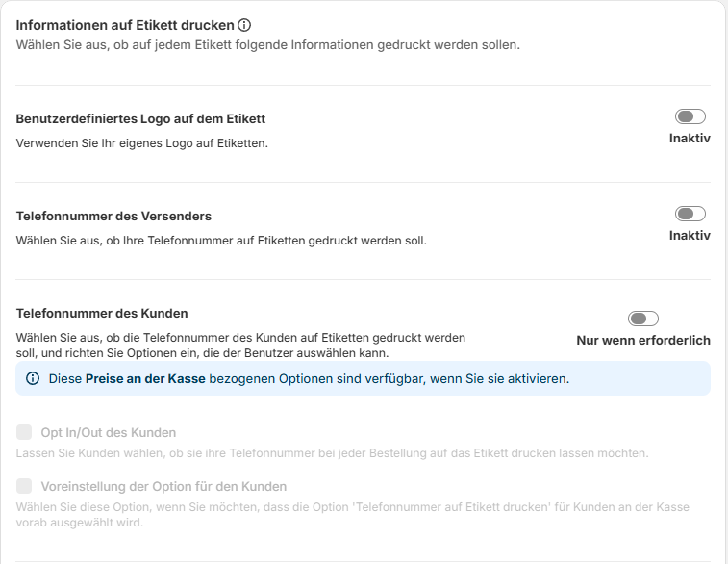
Task: Toggle the 'Telefonnummer des Kunden' switch
Action: click(643, 319)
